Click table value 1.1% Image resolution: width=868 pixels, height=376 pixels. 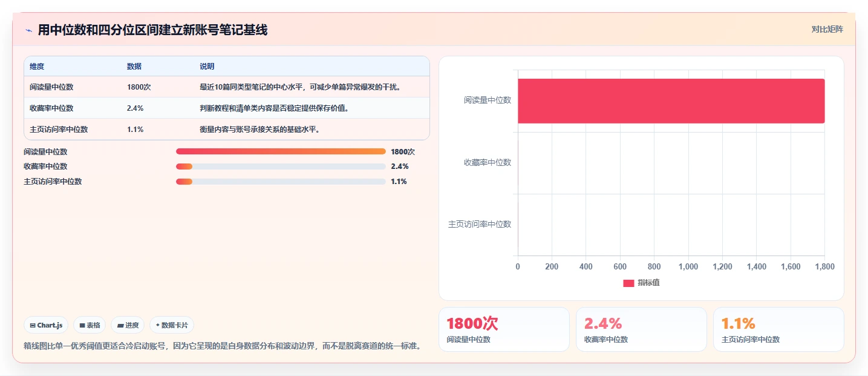135,130
